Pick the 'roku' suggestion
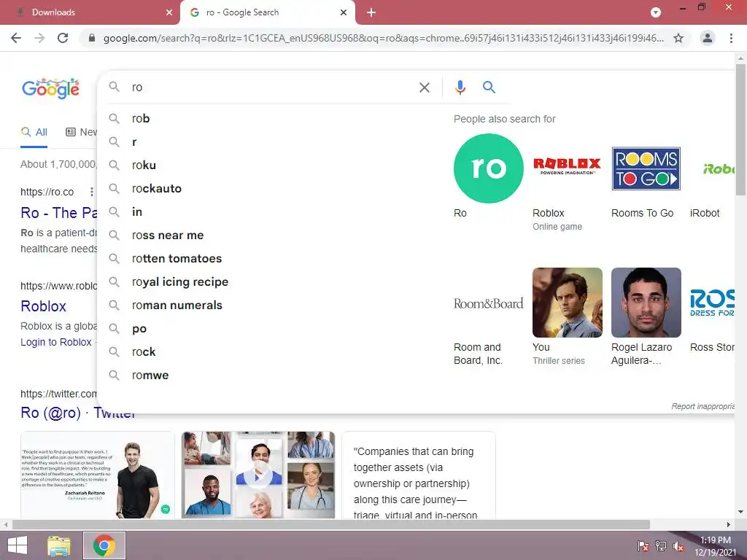 [271, 166]
